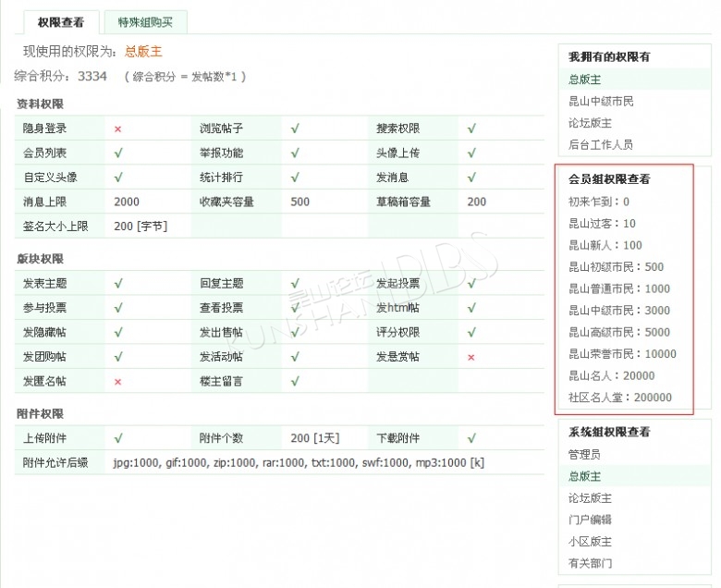Switch to the 权限查看 tab

point(61,22)
